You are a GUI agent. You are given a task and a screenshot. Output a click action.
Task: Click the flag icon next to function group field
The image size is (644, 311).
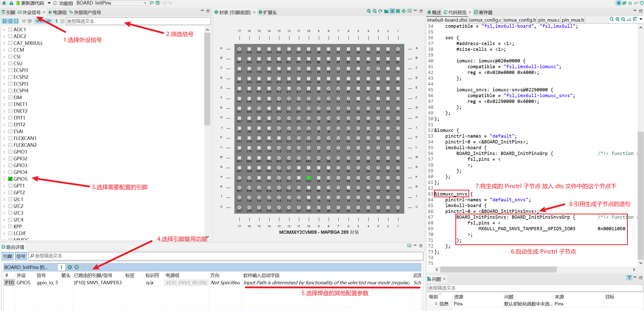[x=151, y=3]
